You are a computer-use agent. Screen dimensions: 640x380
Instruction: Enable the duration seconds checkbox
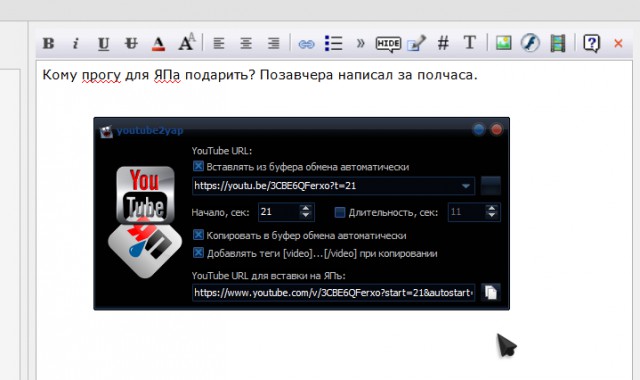(x=340, y=212)
